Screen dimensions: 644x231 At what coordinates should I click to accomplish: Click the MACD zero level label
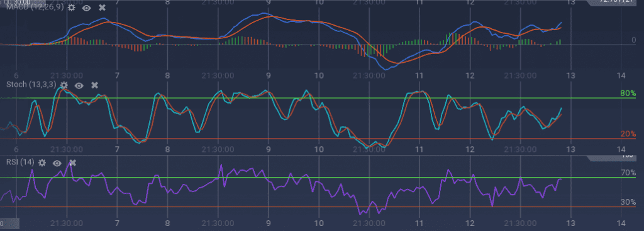coord(634,40)
